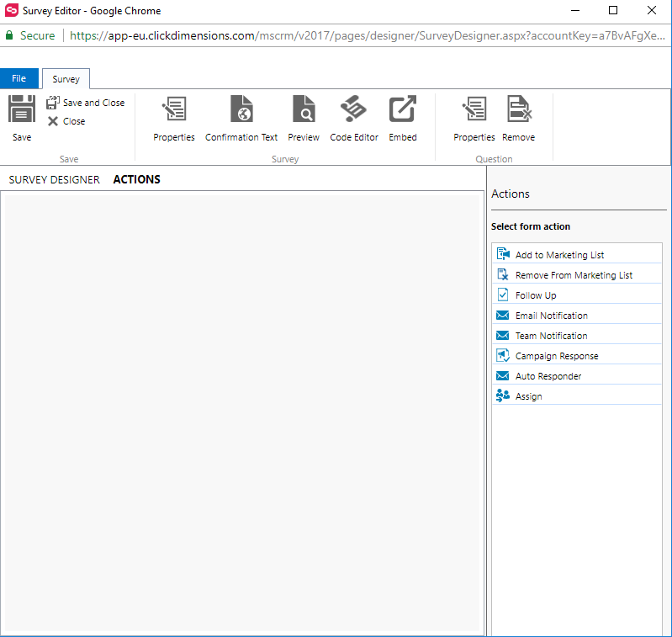
Task: Select Follow Up action
Action: click(x=577, y=295)
